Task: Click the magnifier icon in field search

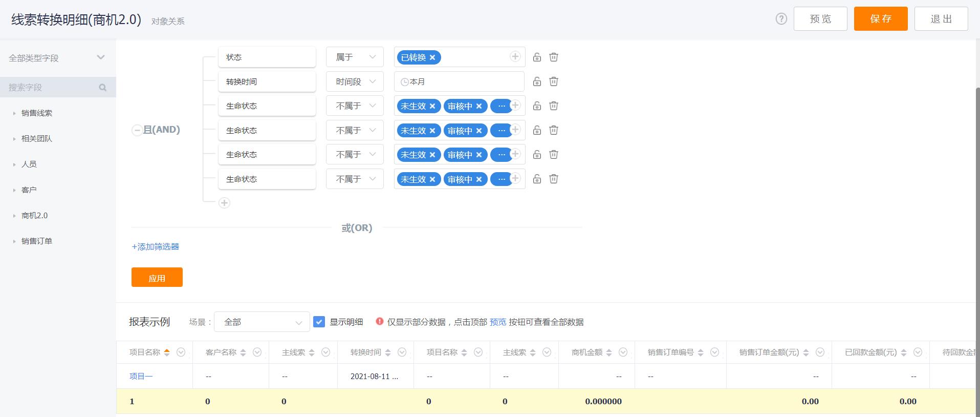Action: [103, 88]
